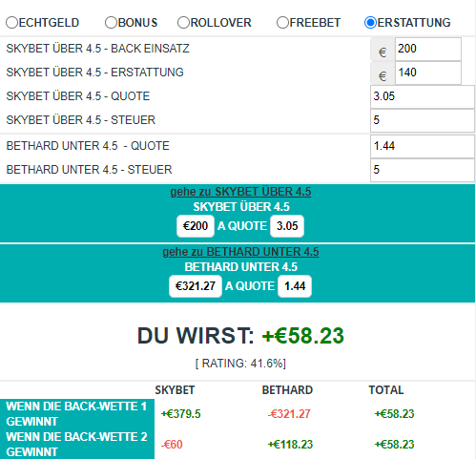Click 'SKYBET ÜBER 4.5 - STEUER' label

[81, 120]
